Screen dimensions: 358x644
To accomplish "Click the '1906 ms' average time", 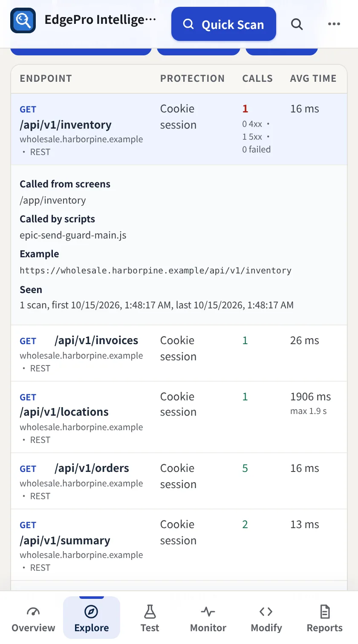I will (311, 397).
